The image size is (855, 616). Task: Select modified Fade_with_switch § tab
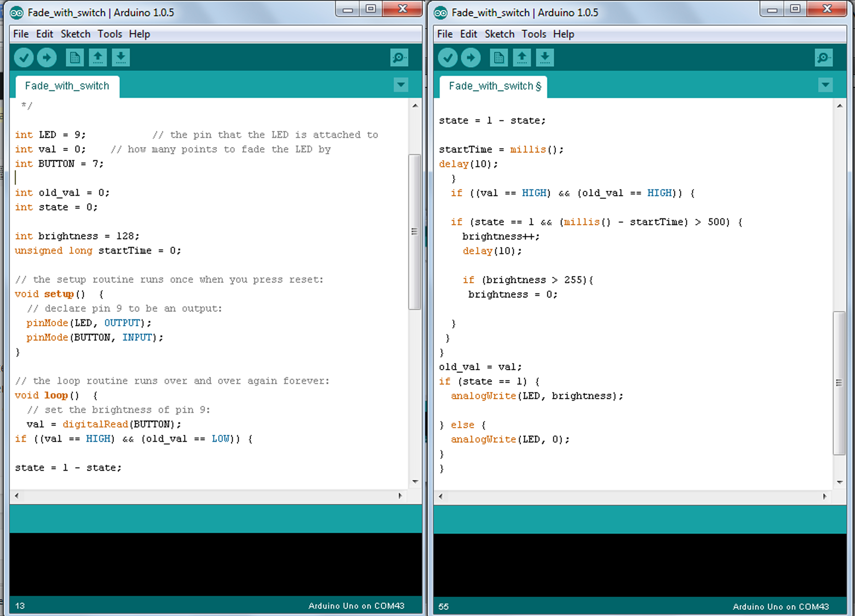[x=494, y=86]
